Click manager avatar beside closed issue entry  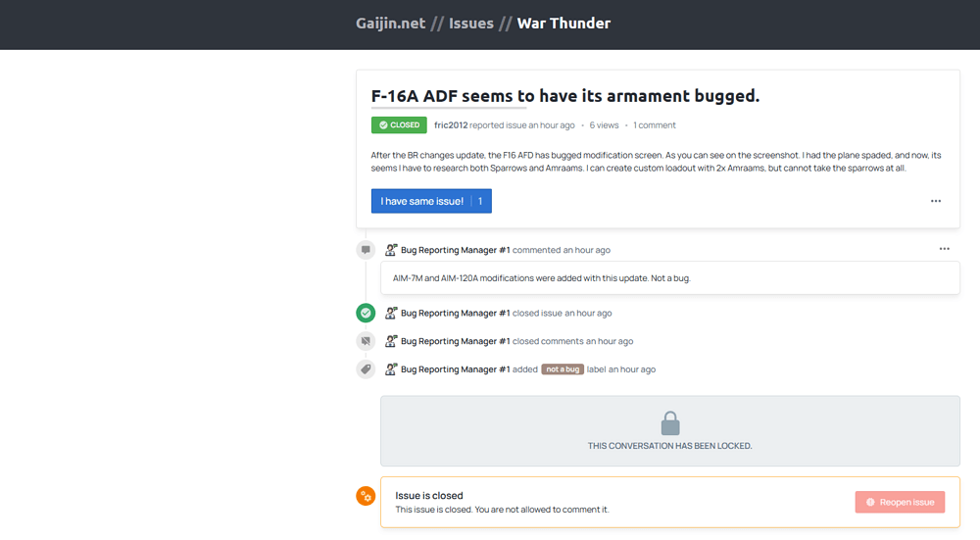[391, 314]
